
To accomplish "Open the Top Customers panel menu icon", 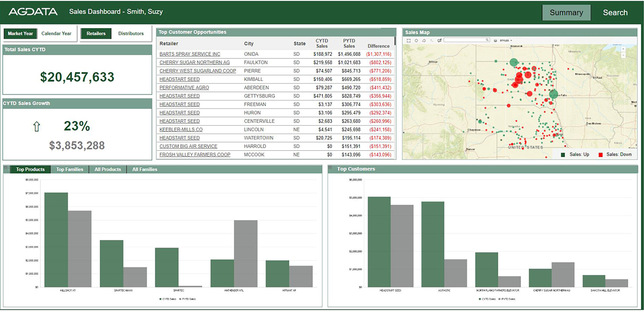I will coord(330,167).
